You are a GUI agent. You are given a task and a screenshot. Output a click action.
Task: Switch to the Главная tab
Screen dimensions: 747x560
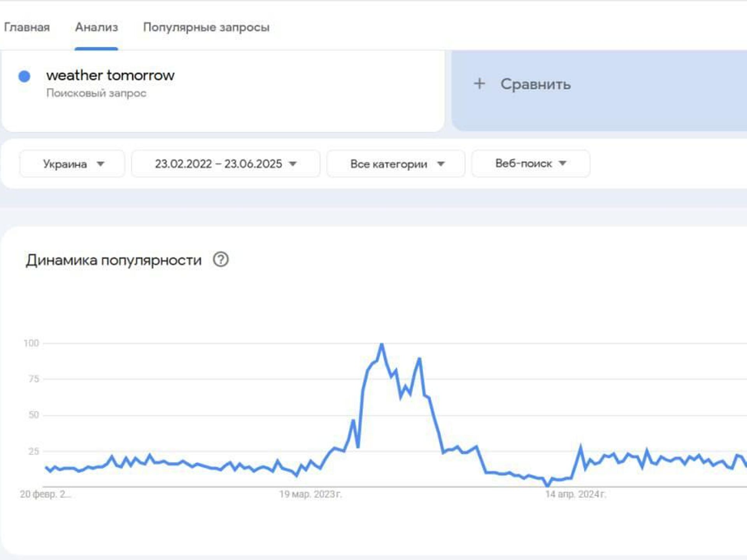pyautogui.click(x=27, y=27)
